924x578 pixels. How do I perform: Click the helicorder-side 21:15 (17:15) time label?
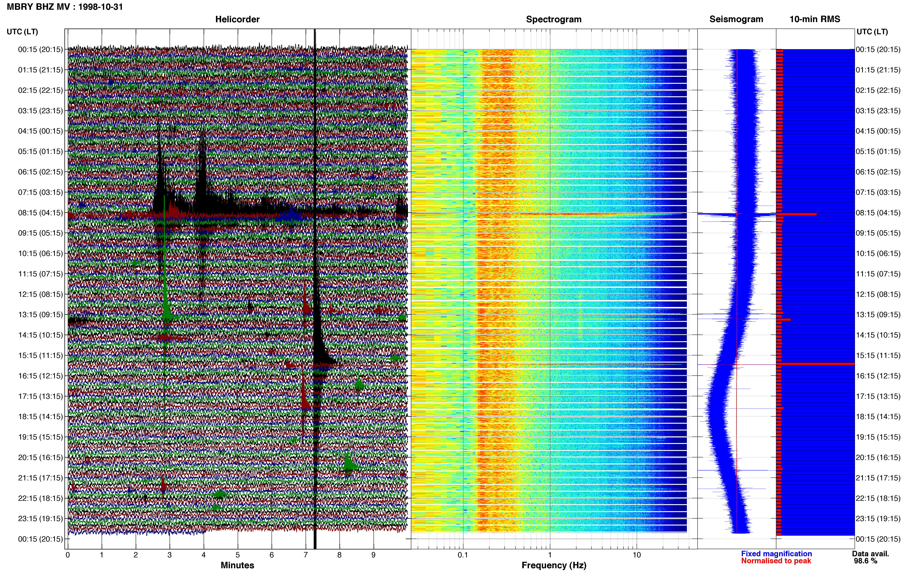tap(41, 478)
